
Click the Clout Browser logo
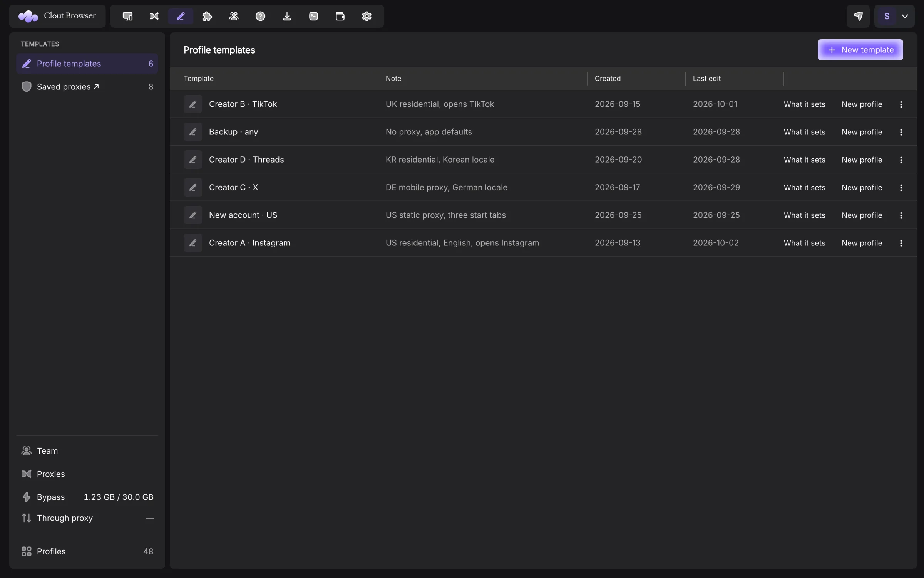57,16
